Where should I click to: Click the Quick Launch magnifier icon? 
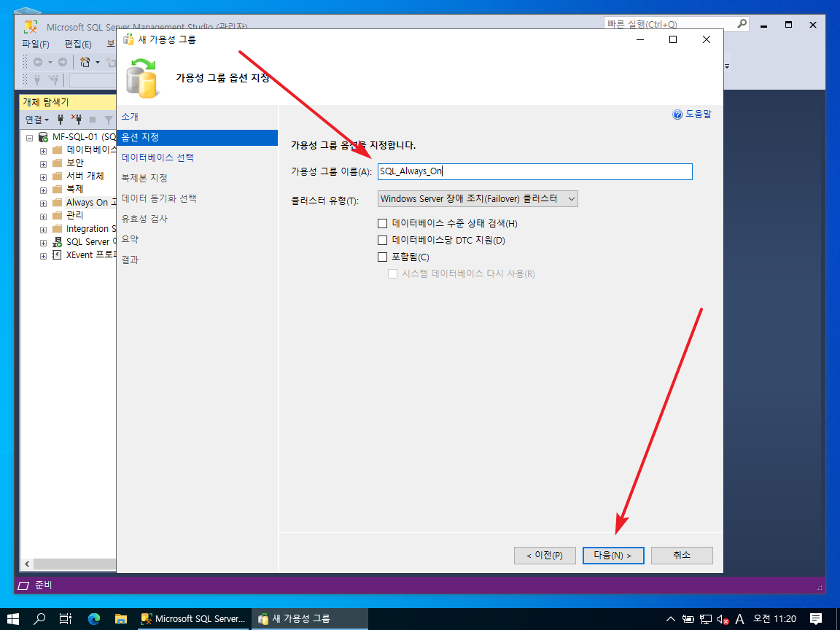point(742,24)
